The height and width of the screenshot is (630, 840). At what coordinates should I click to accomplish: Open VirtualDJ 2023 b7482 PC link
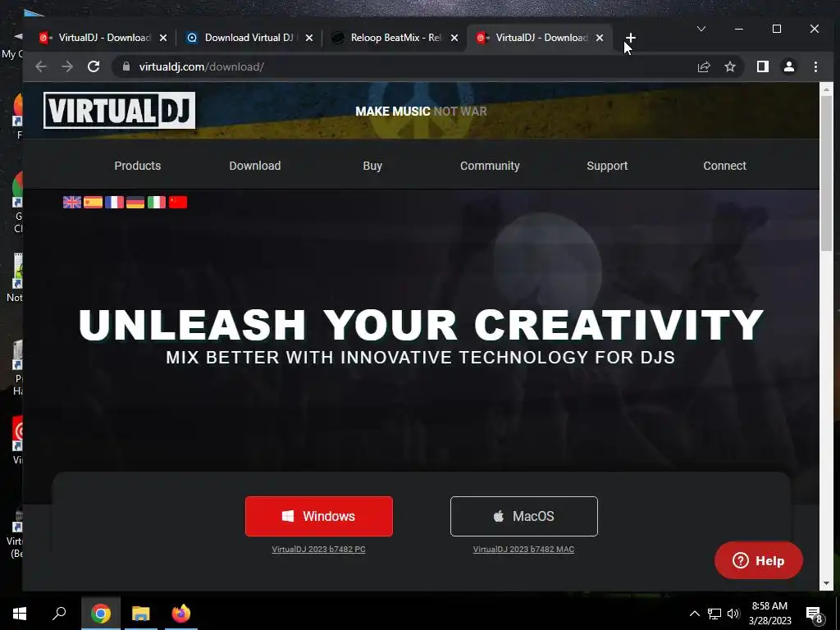[x=319, y=549]
